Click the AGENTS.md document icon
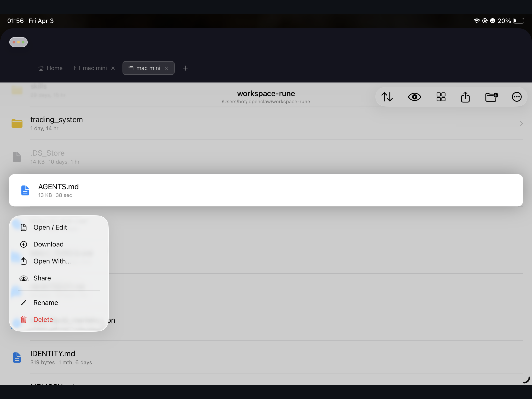Viewport: 532px width, 399px height. 25,190
